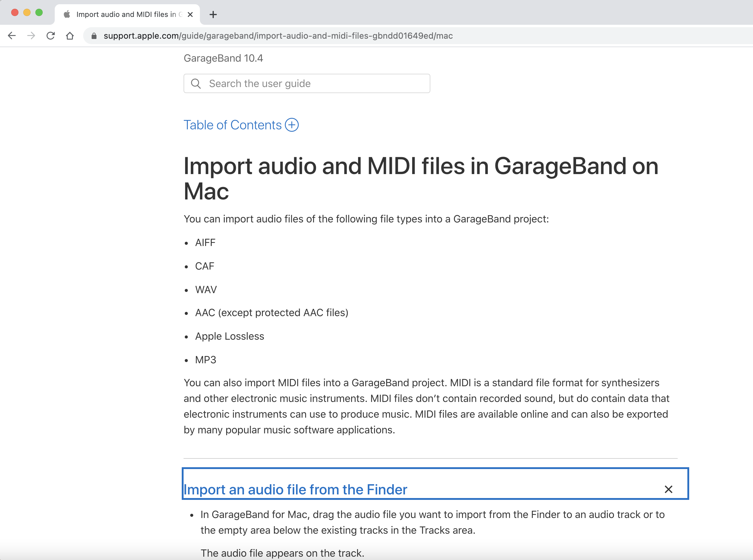The height and width of the screenshot is (560, 753).
Task: Click the X icon in Finder section header
Action: click(668, 489)
